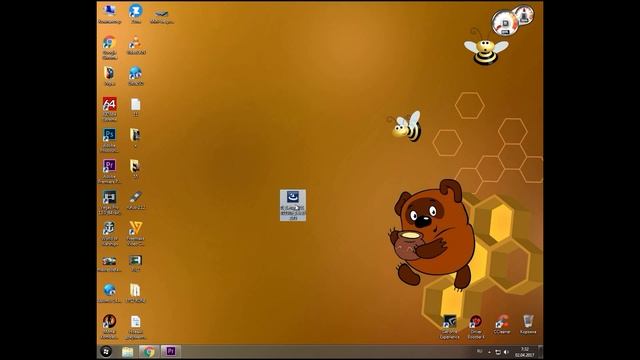Click the RU language indicator

(x=480, y=351)
